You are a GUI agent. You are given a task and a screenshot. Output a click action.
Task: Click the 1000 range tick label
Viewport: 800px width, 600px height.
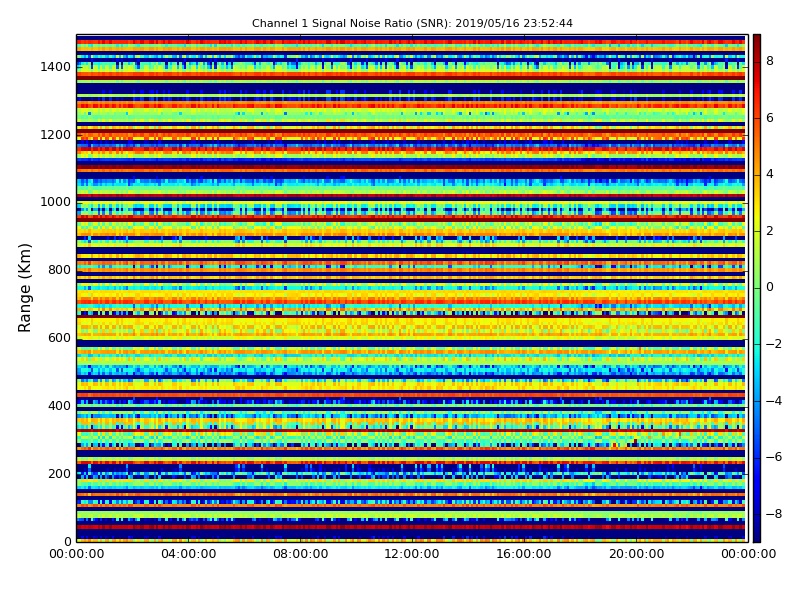click(56, 202)
